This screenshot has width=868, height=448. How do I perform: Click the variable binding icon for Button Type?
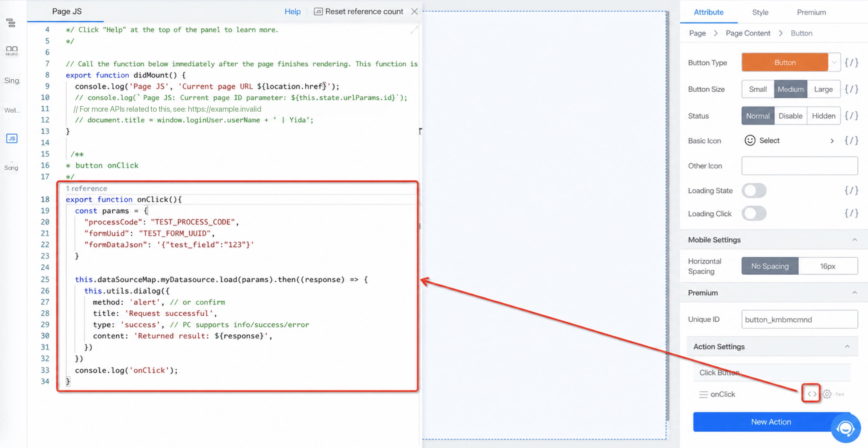[851, 62]
